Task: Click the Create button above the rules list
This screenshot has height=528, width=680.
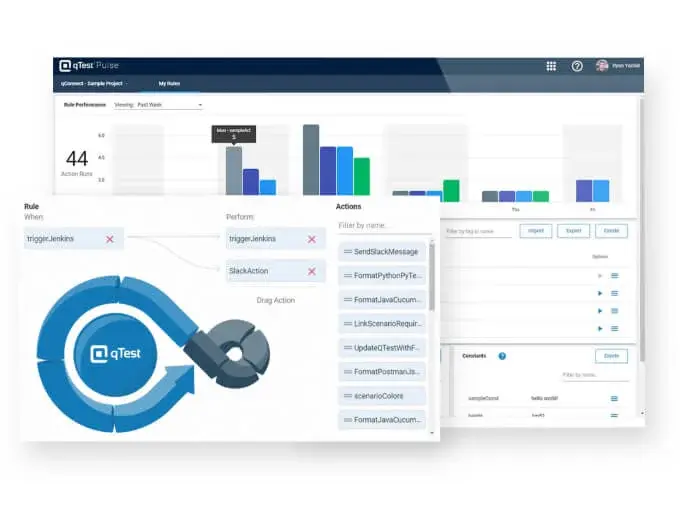Action: tap(611, 231)
